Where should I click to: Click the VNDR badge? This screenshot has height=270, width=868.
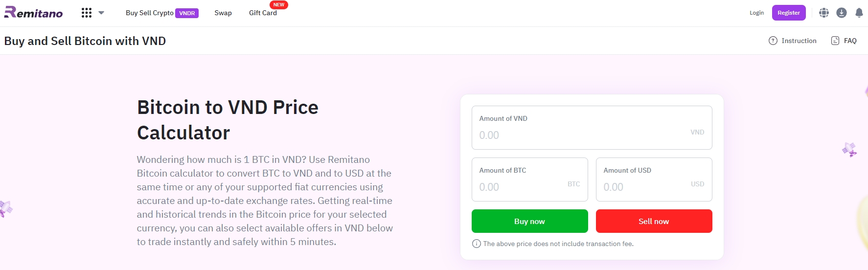187,13
